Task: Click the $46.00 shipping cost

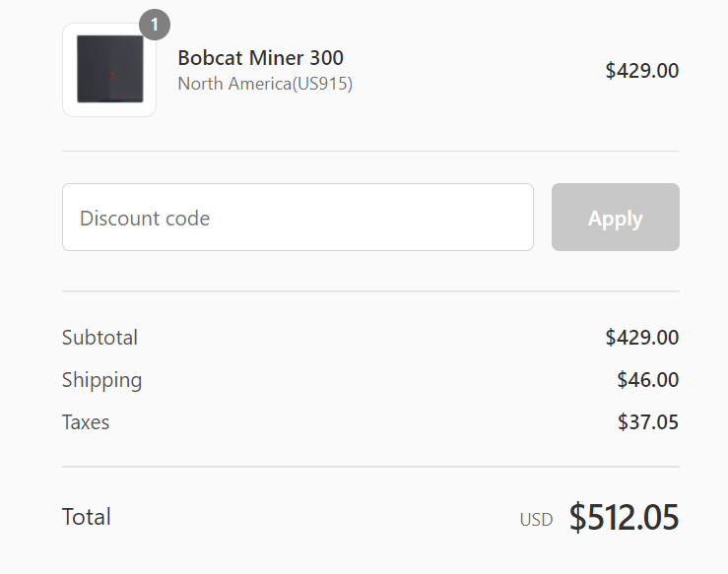Action: click(647, 380)
